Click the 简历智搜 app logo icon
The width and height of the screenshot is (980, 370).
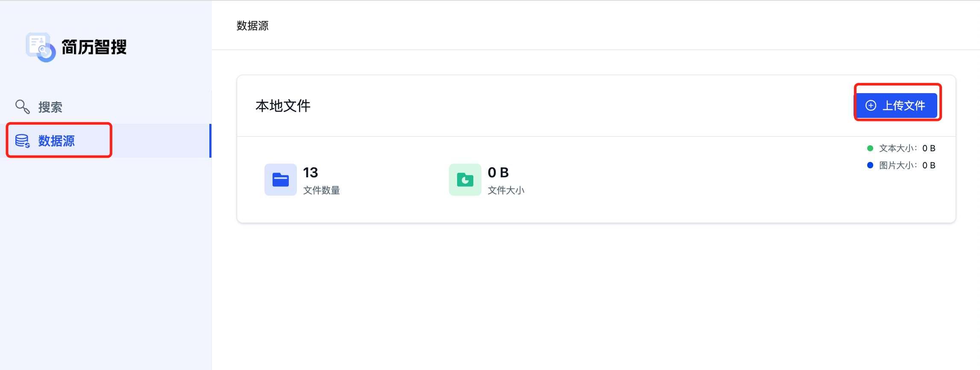coord(41,47)
